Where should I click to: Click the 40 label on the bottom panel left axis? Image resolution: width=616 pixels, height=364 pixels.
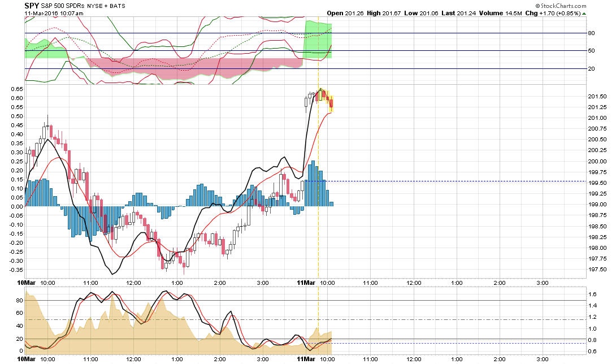click(x=19, y=326)
